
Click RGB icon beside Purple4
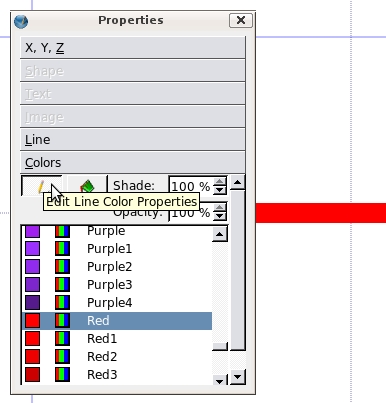coord(62,303)
